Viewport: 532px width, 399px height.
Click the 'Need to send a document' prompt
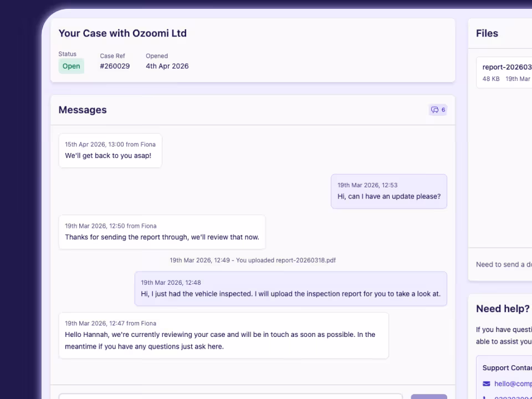coord(503,264)
